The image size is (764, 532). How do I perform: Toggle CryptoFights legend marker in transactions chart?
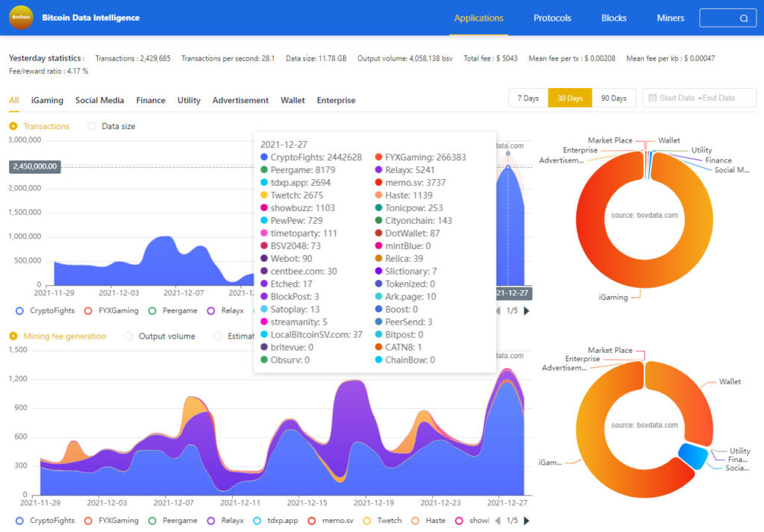[x=19, y=311]
